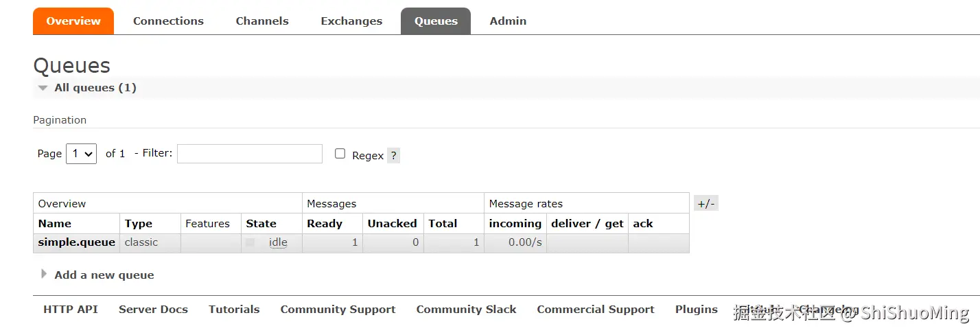
Task: Select the Queues tab
Action: [x=436, y=21]
